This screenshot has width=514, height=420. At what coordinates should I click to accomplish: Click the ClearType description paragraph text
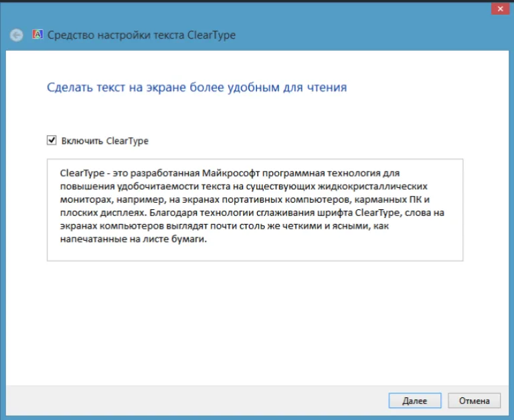point(252,206)
